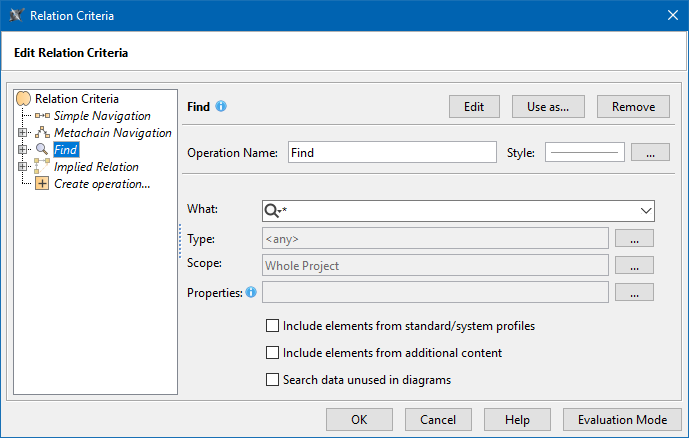Click the Find magnifier icon in tree
Image resolution: width=689 pixels, height=438 pixels.
(42, 150)
